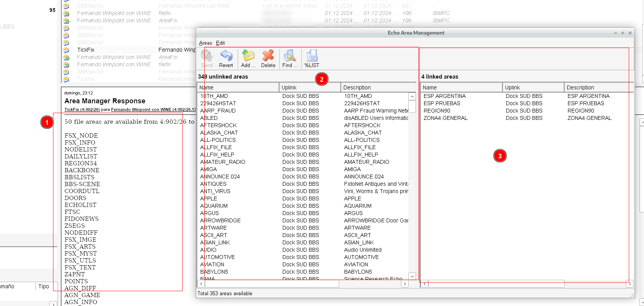Viewport: 644px width, 306px height.
Task: Click the Revert toolbar icon
Action: pyautogui.click(x=226, y=56)
